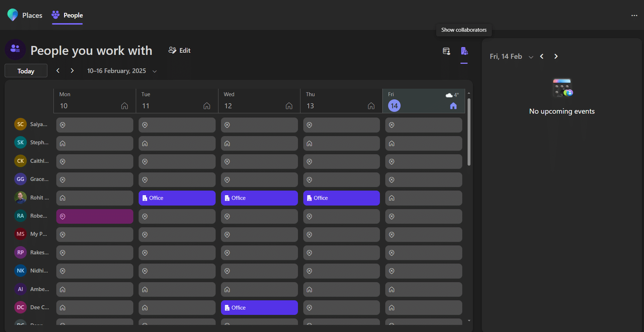The image size is (644, 332).
Task: Click the home icon in Monday's column header
Action: [124, 106]
